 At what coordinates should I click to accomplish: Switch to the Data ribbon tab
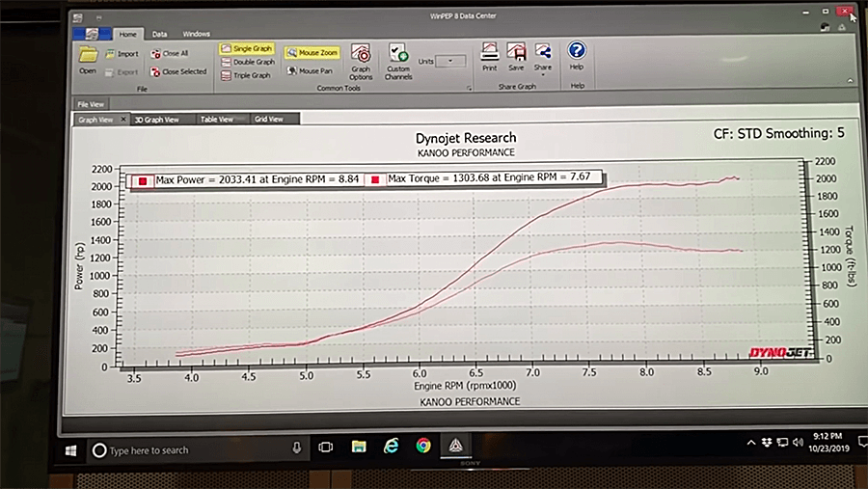159,35
